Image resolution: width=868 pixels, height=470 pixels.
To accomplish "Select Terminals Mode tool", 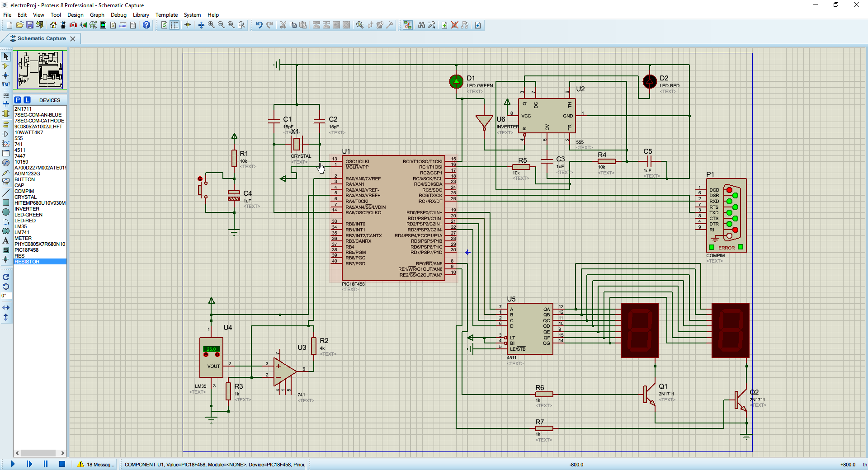I will click(6, 124).
